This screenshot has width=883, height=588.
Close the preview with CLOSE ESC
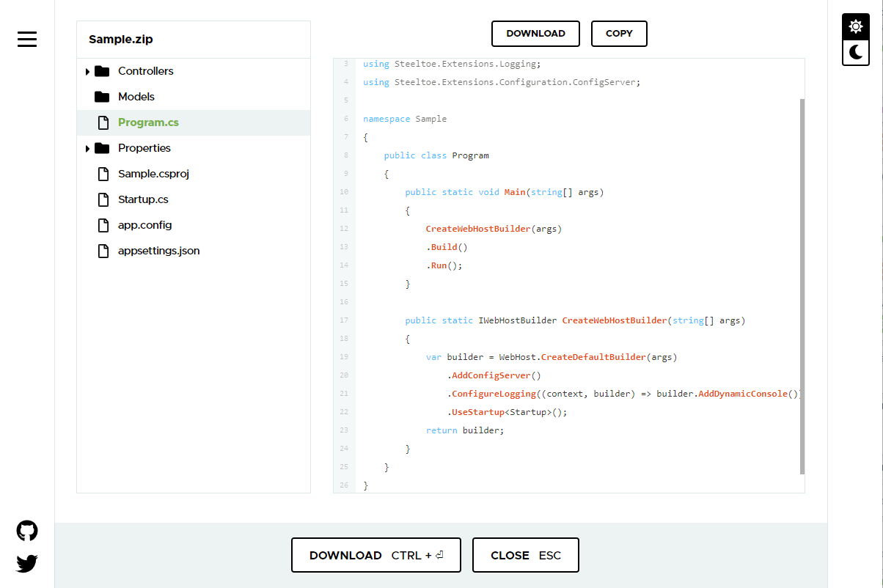[x=525, y=555]
